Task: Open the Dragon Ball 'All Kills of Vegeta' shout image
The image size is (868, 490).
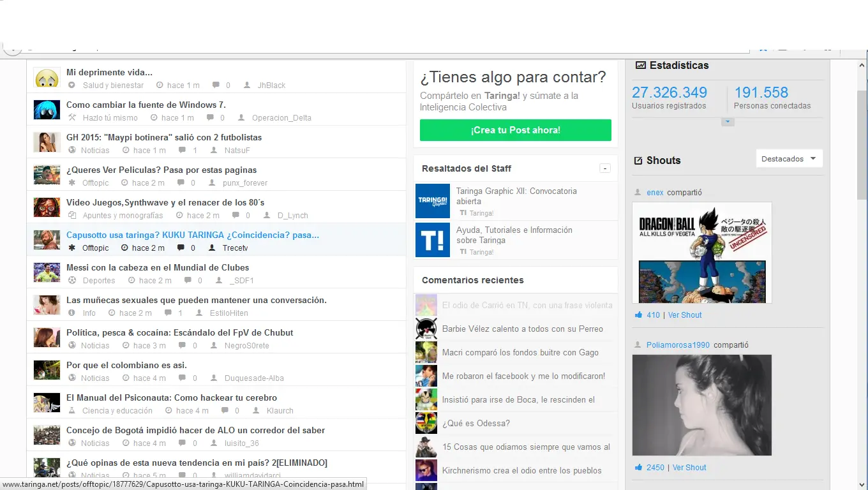Action: pos(702,253)
